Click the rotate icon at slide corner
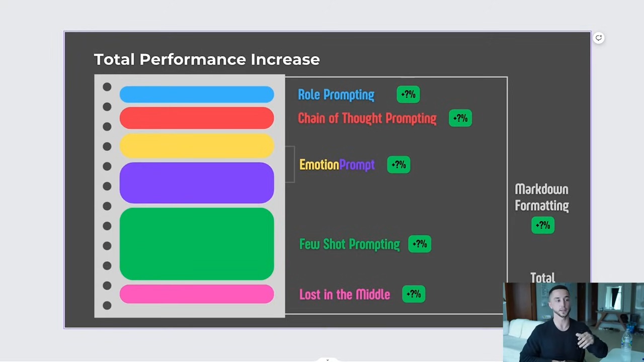 pos(599,38)
